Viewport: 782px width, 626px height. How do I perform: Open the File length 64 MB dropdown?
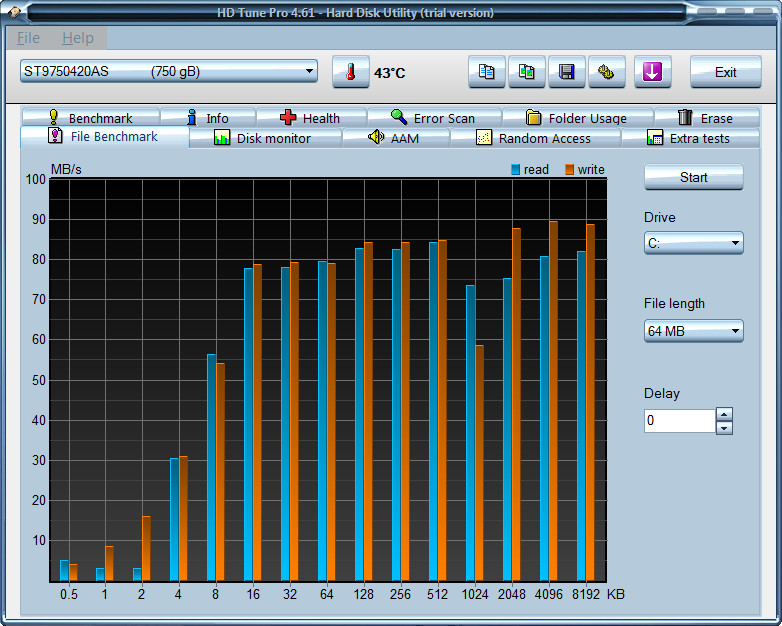coord(693,331)
